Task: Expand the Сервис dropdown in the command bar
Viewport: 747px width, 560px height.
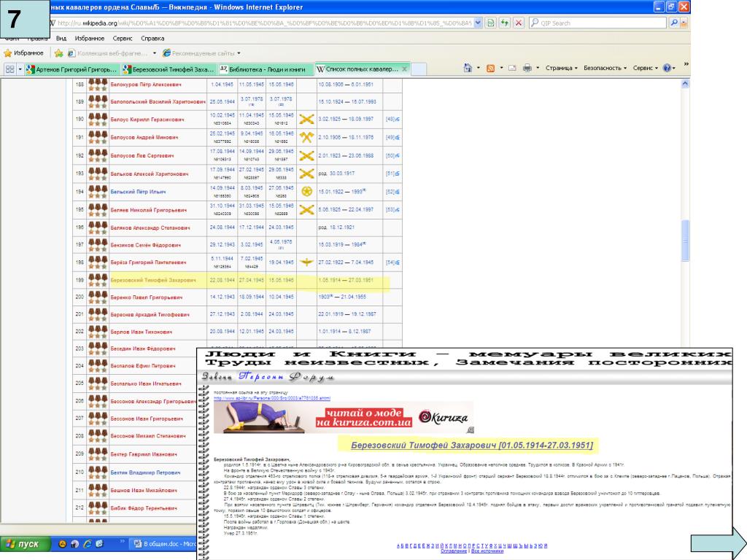Action: (x=646, y=68)
